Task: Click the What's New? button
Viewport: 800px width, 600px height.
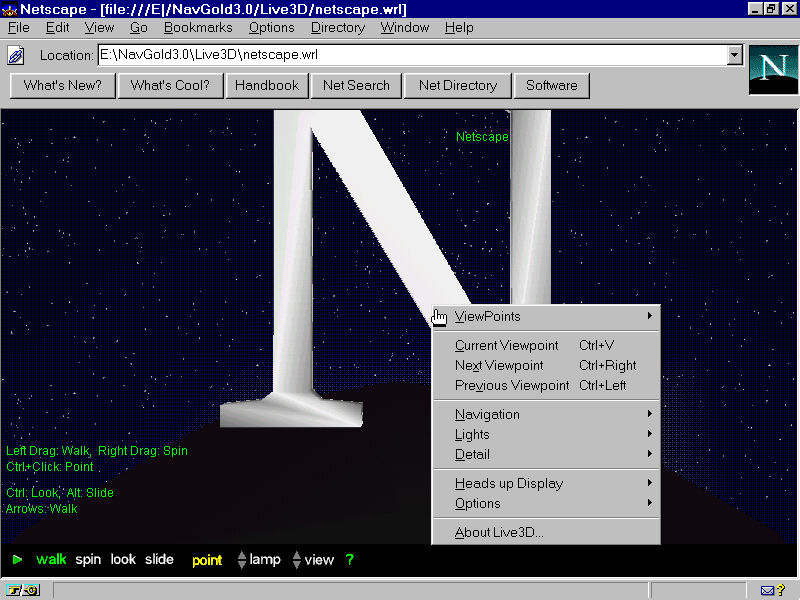Action: click(x=63, y=85)
